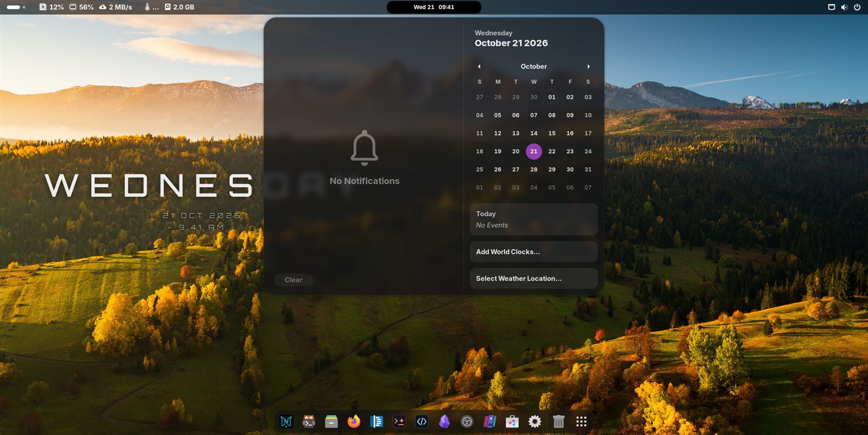Click the disk usage 2.0 GB indicator
Viewport: 868px width, 435px height.
pos(180,7)
